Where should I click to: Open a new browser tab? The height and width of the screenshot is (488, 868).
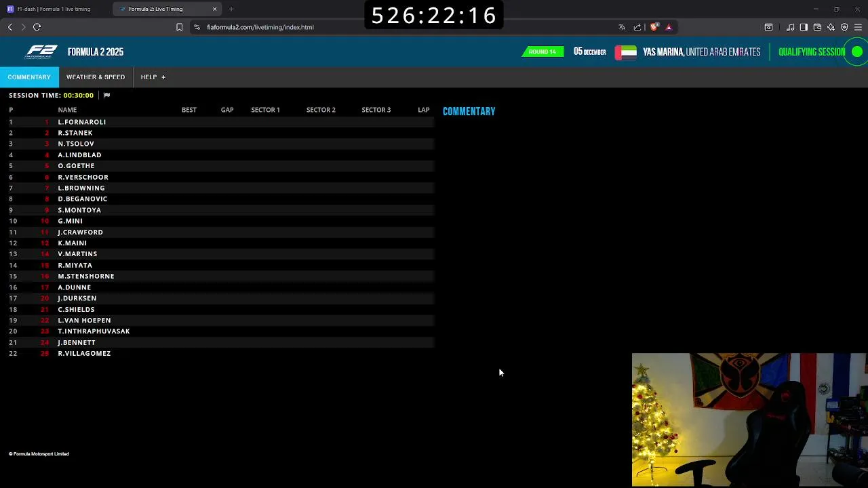tap(231, 9)
